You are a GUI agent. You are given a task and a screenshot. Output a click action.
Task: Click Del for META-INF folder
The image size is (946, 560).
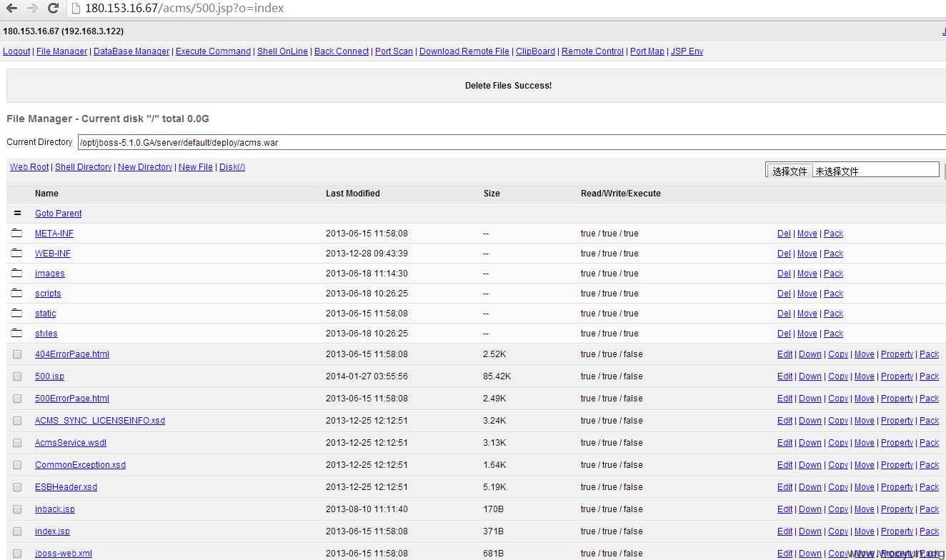[x=784, y=234]
